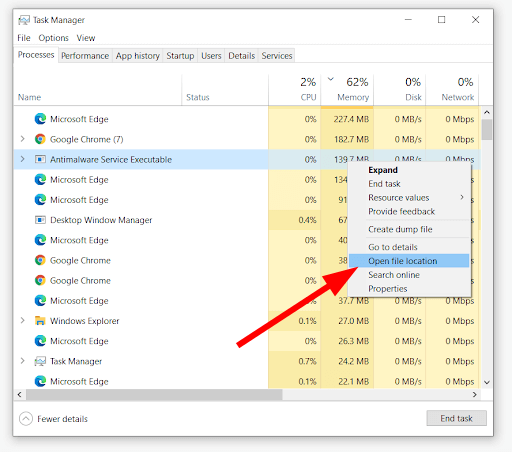
Task: Choose Go to details in context menu
Action: point(409,247)
